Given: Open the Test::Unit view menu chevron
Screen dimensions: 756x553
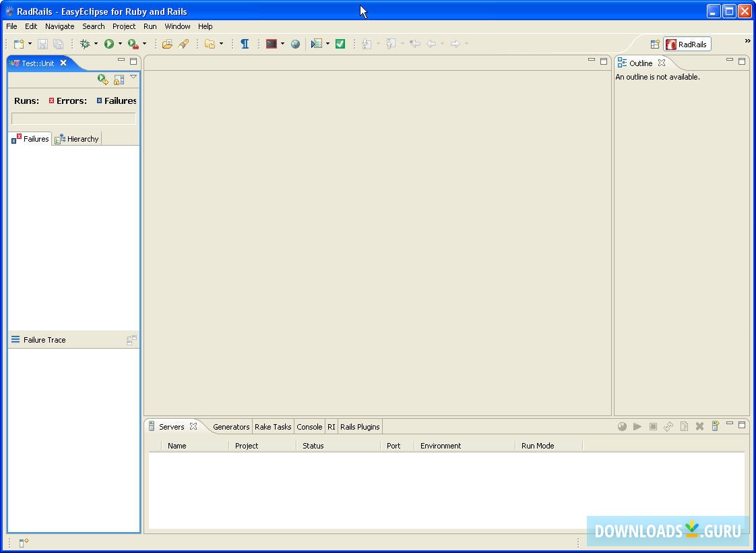Looking at the screenshot, I should (x=133, y=77).
